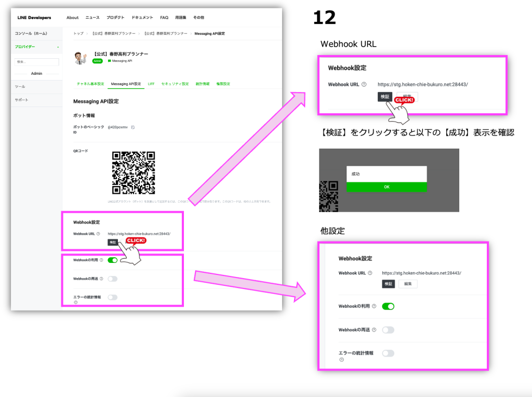This screenshot has width=532, height=397.
Task: Toggle エラーの統計情報 switch in console page
Action: click(113, 297)
